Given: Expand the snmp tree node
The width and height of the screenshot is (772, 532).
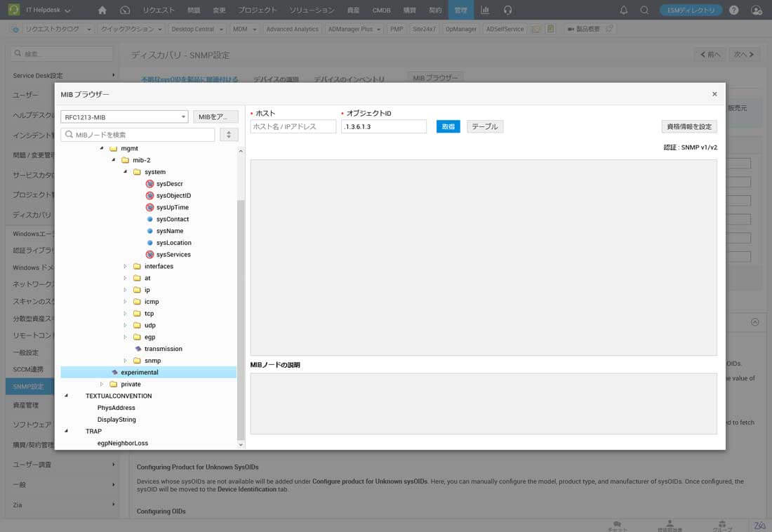Looking at the screenshot, I should point(125,361).
